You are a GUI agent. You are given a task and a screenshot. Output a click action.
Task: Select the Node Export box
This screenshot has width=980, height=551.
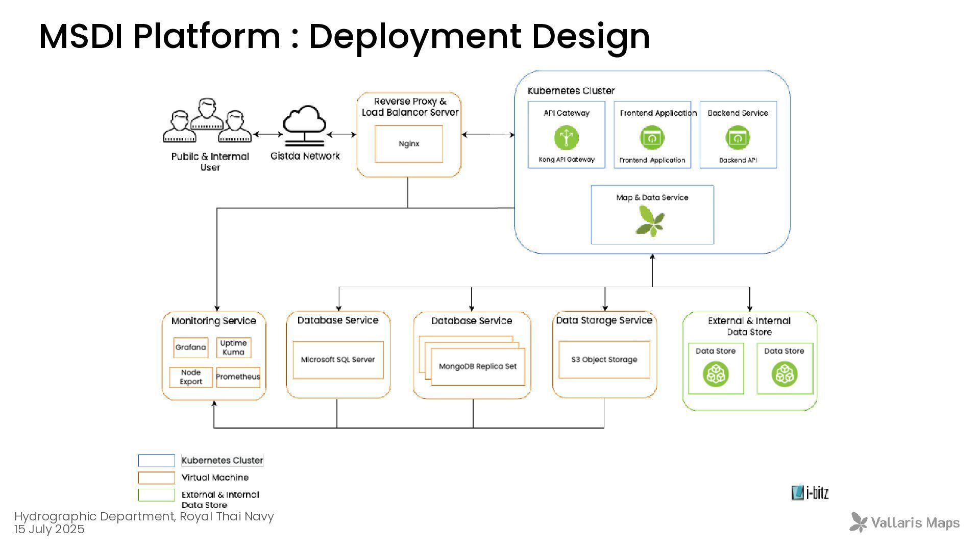tap(191, 377)
